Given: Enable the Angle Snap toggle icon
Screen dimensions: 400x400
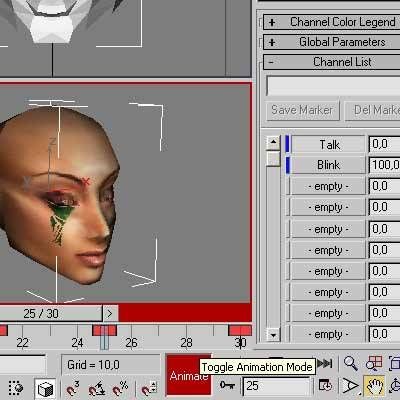Looking at the screenshot, I should click(97, 388).
